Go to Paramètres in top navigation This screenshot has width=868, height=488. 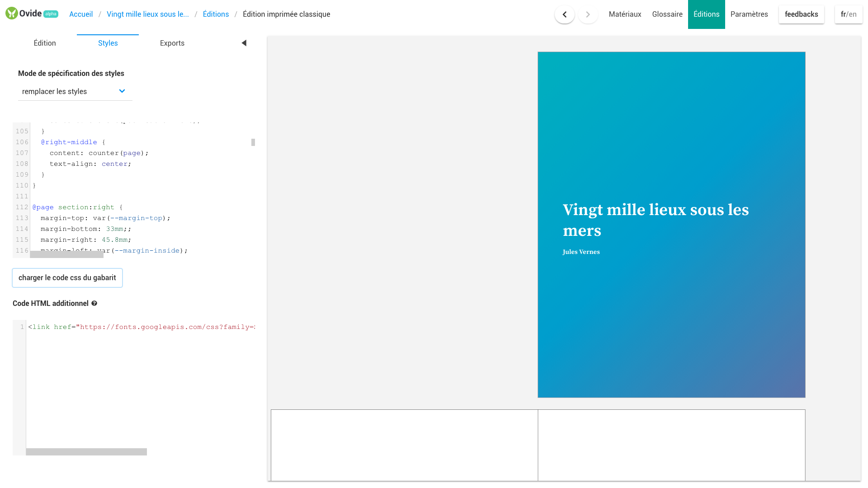[749, 14]
